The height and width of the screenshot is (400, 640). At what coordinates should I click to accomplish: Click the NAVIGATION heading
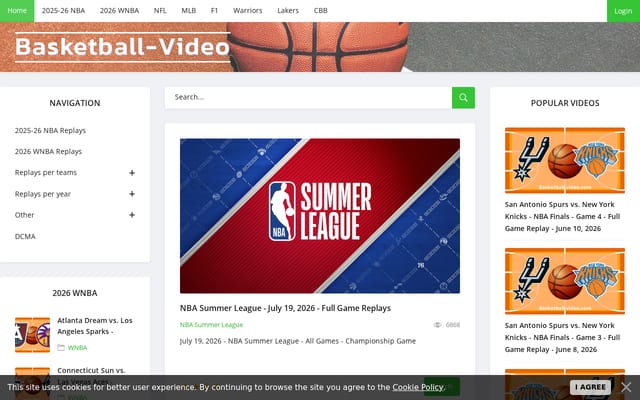tap(75, 103)
